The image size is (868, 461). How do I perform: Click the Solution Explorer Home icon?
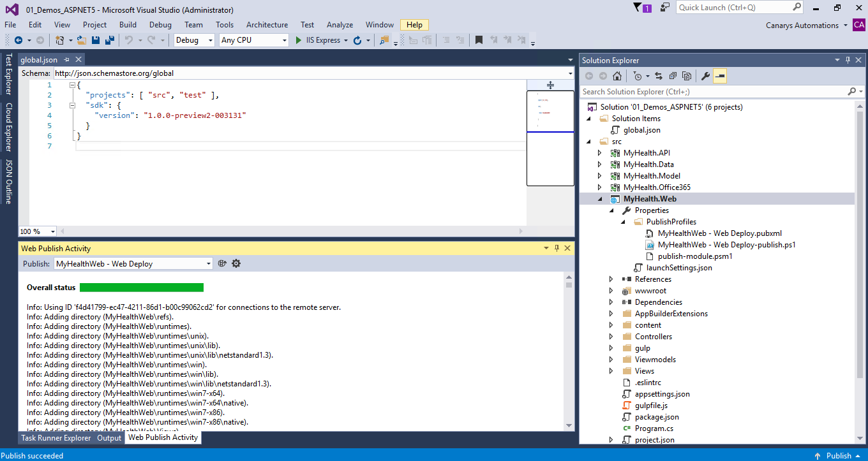(x=617, y=76)
